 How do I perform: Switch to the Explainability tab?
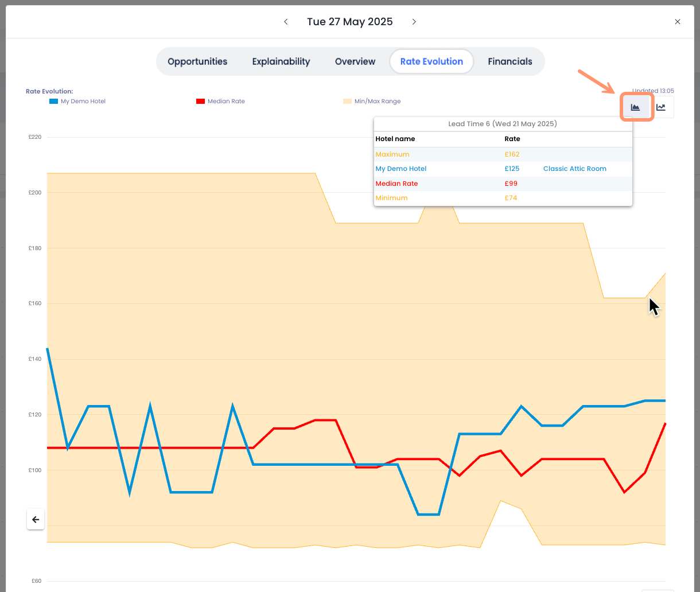pyautogui.click(x=281, y=61)
